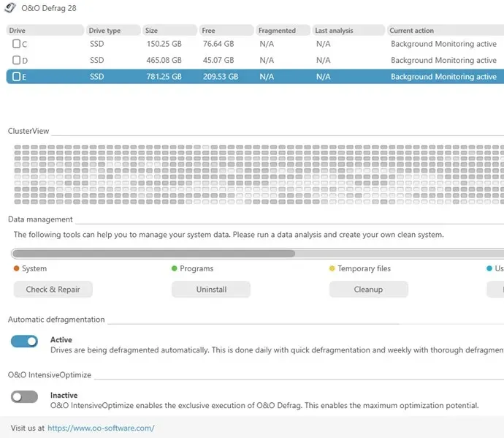
Task: Sort by the Drive column header
Action: [45, 30]
